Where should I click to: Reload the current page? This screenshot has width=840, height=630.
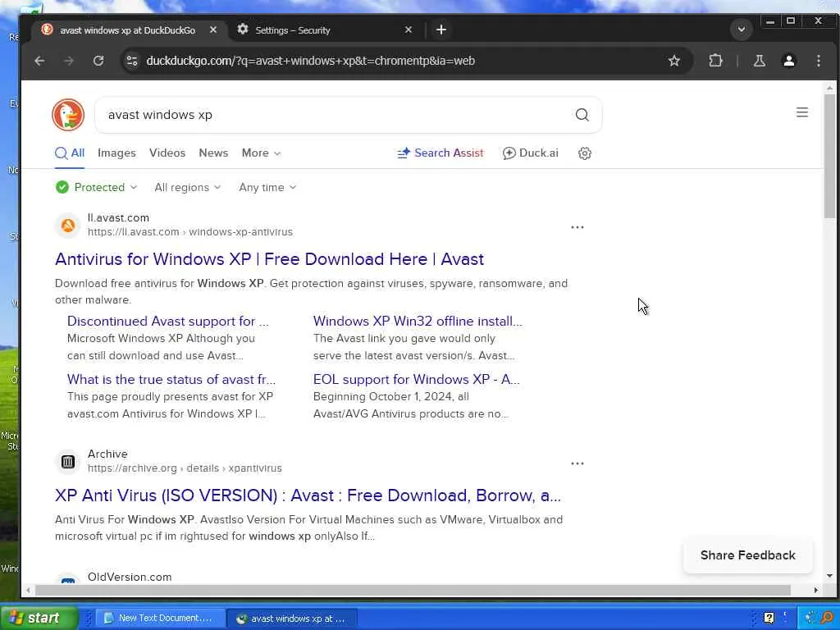pyautogui.click(x=98, y=61)
